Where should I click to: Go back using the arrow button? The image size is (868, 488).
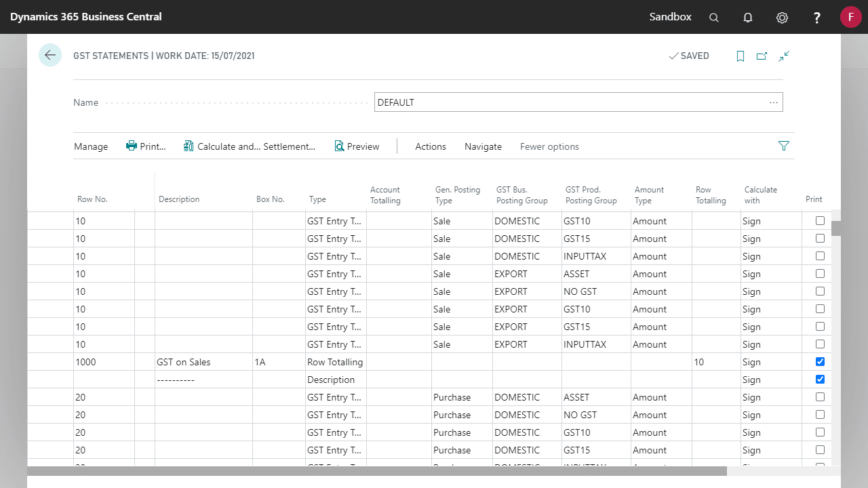(50, 56)
